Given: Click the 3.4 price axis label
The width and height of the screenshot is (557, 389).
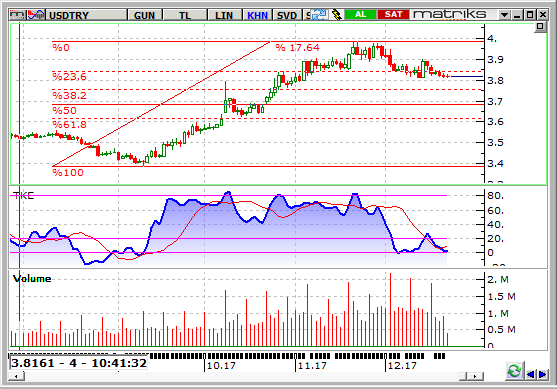Looking at the screenshot, I should click(x=495, y=163).
